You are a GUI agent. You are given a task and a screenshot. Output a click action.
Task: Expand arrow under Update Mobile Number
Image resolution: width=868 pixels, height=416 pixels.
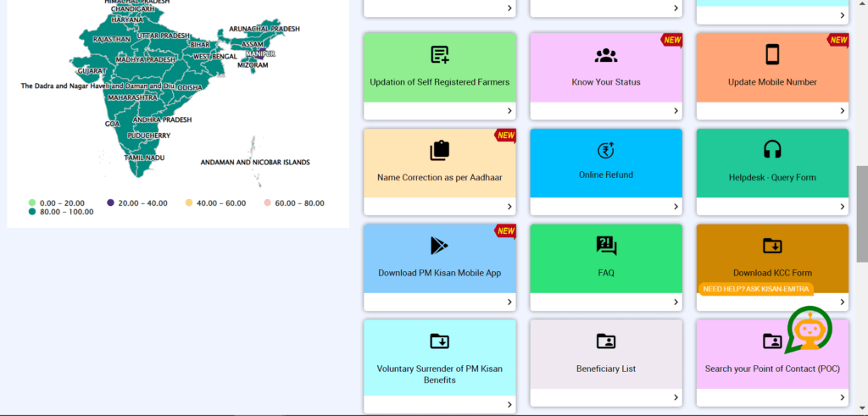point(843,111)
